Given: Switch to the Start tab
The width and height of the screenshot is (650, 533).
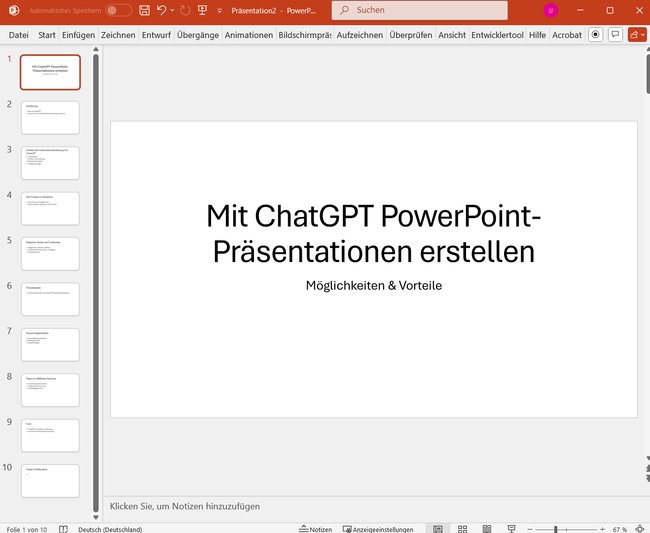Looking at the screenshot, I should click(47, 35).
